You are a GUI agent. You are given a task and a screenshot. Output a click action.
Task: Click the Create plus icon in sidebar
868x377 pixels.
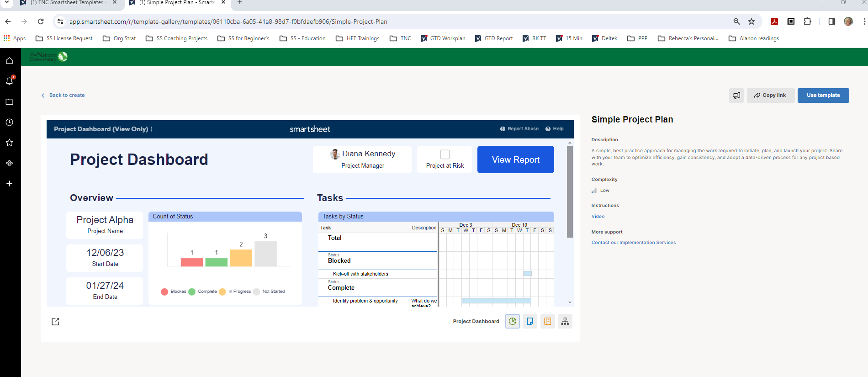click(9, 184)
